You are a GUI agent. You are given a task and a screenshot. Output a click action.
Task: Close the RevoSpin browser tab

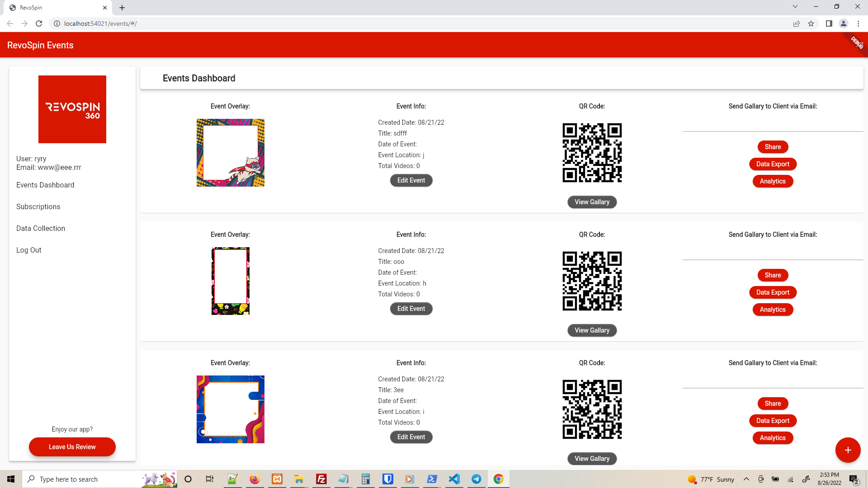tap(105, 8)
